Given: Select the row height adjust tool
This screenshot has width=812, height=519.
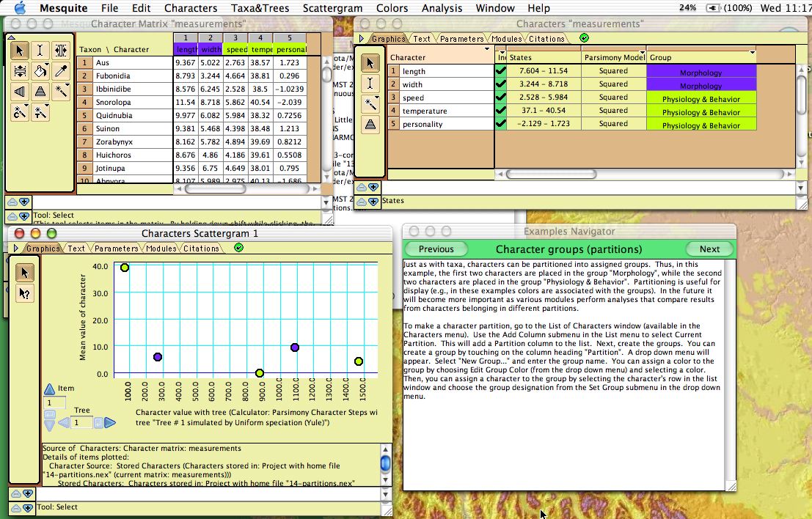Looking at the screenshot, I should (x=20, y=71).
